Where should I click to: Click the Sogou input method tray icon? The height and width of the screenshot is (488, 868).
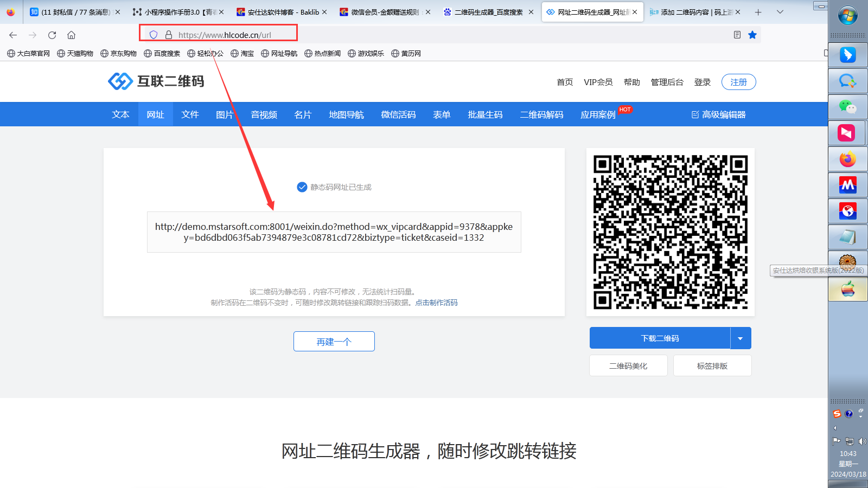pyautogui.click(x=837, y=414)
